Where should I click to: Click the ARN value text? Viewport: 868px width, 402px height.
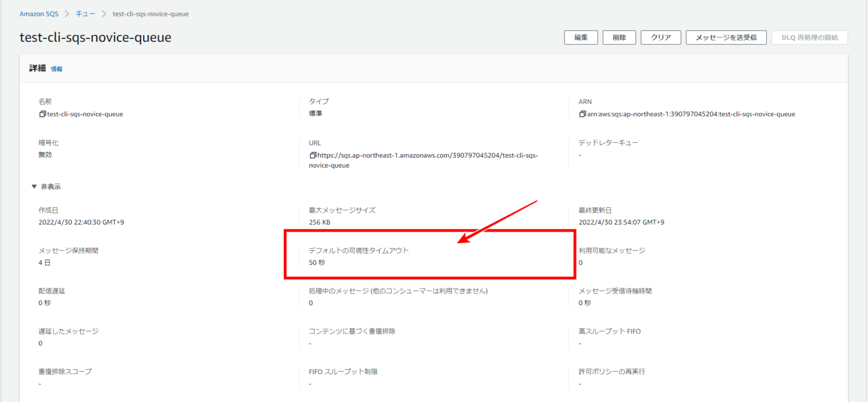coord(691,114)
